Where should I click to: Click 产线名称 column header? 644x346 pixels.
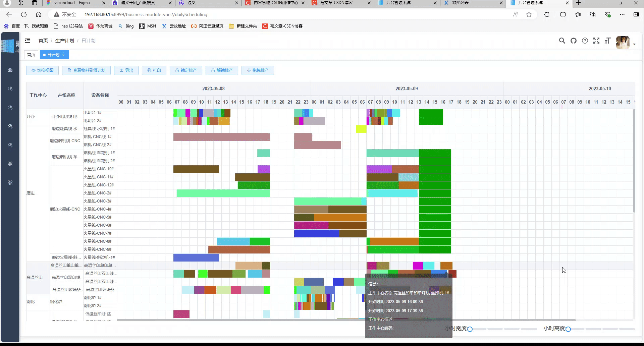pyautogui.click(x=66, y=95)
